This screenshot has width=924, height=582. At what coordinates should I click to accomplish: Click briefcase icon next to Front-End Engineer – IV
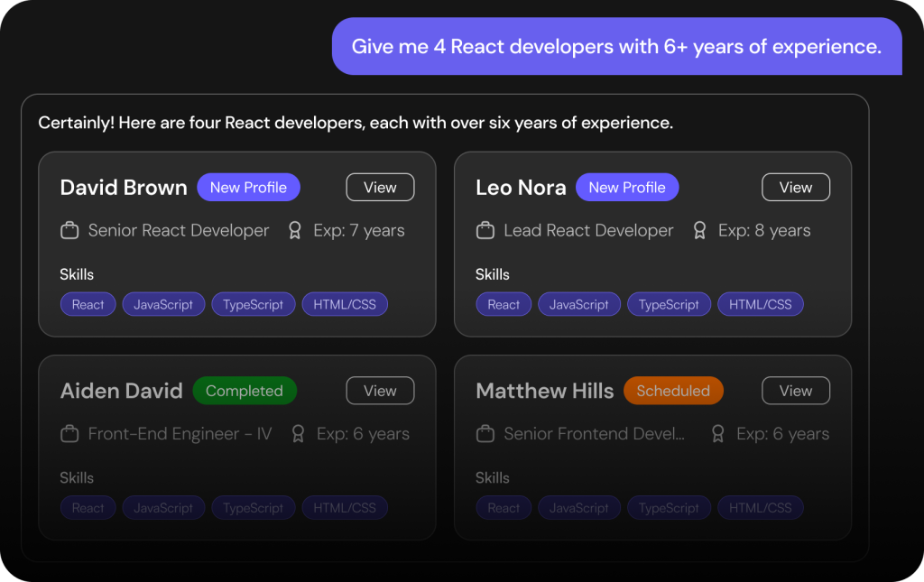[x=69, y=433]
